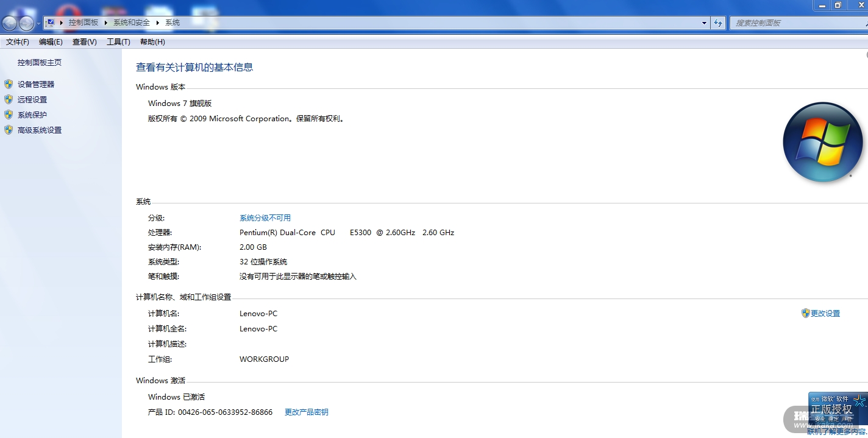Open the 查看(V) menu
Image resolution: width=868 pixels, height=438 pixels.
point(85,42)
